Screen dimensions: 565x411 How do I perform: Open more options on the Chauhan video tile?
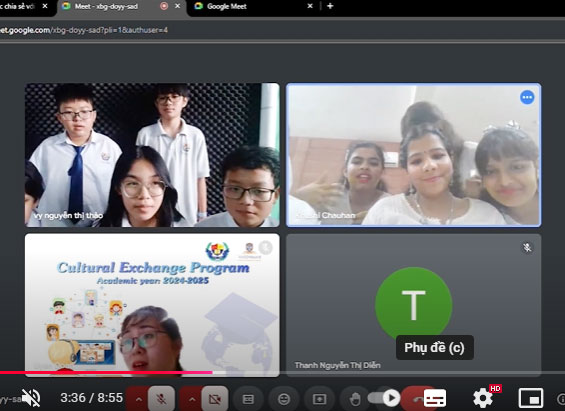click(527, 97)
